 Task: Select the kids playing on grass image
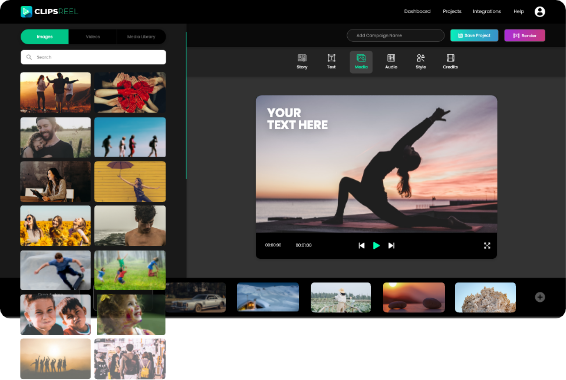coord(130,270)
